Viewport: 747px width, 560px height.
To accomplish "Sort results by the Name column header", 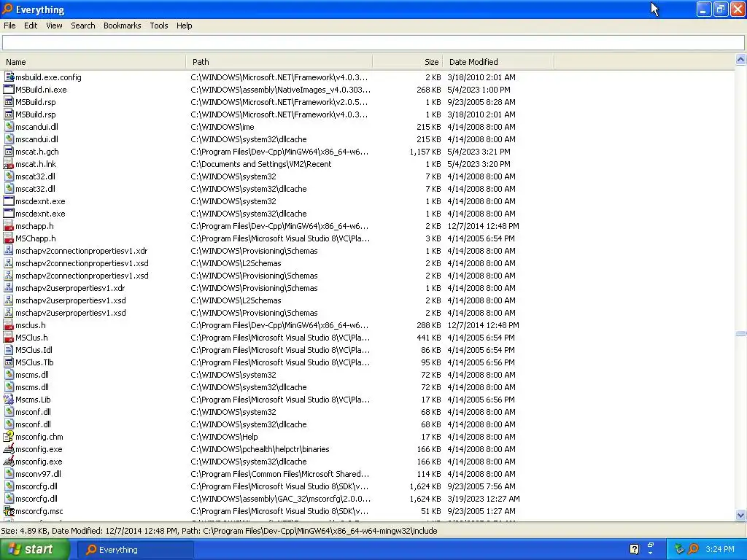I will coord(93,62).
